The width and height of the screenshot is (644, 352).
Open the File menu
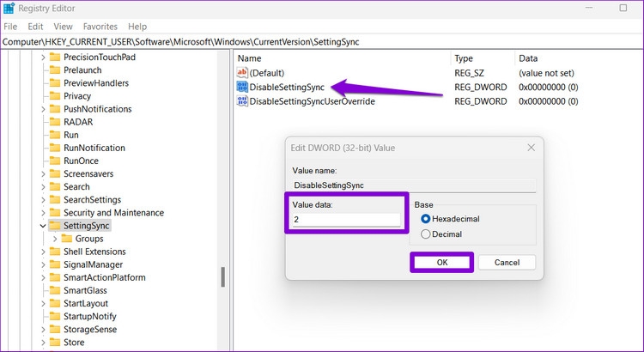10,27
